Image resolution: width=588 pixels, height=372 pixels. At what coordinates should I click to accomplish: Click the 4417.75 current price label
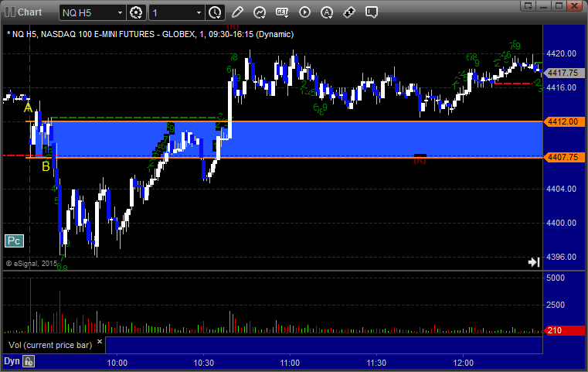pyautogui.click(x=563, y=73)
